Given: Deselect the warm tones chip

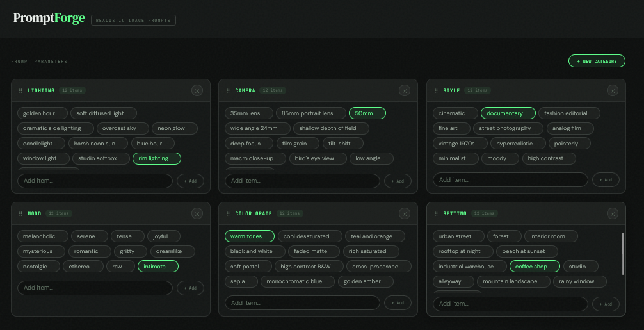Looking at the screenshot, I should click(249, 236).
